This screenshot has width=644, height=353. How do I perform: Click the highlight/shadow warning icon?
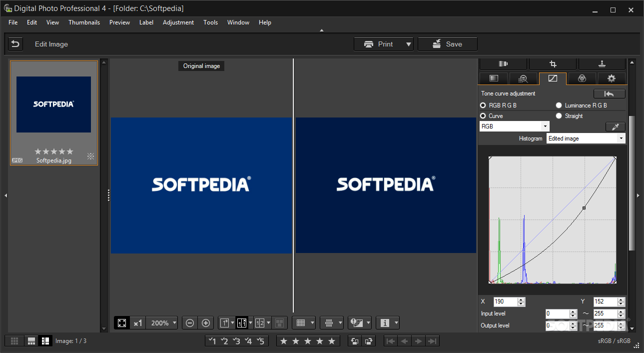click(357, 323)
